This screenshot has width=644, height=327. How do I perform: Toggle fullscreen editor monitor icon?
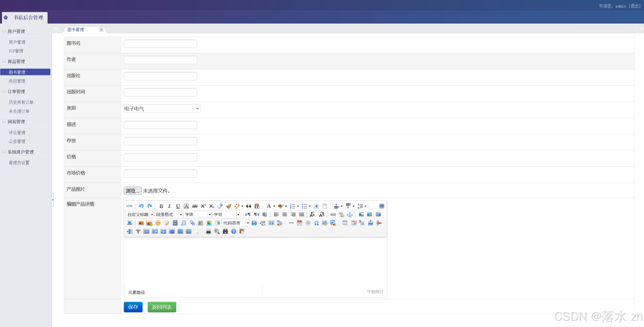tap(381, 206)
